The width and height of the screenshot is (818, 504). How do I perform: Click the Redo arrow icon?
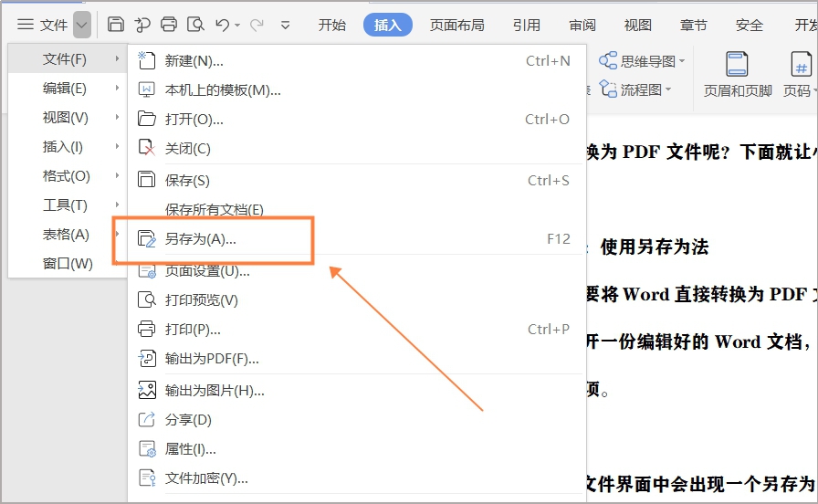(x=257, y=25)
